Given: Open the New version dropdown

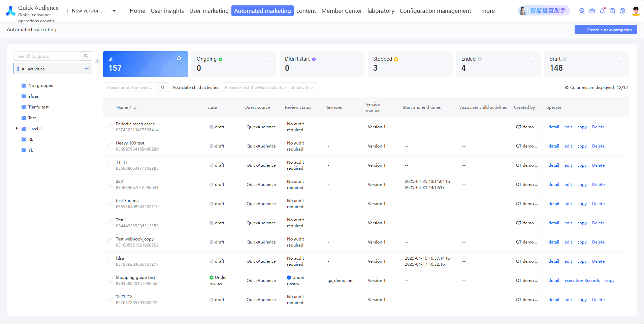Looking at the screenshot, I should click(x=114, y=11).
